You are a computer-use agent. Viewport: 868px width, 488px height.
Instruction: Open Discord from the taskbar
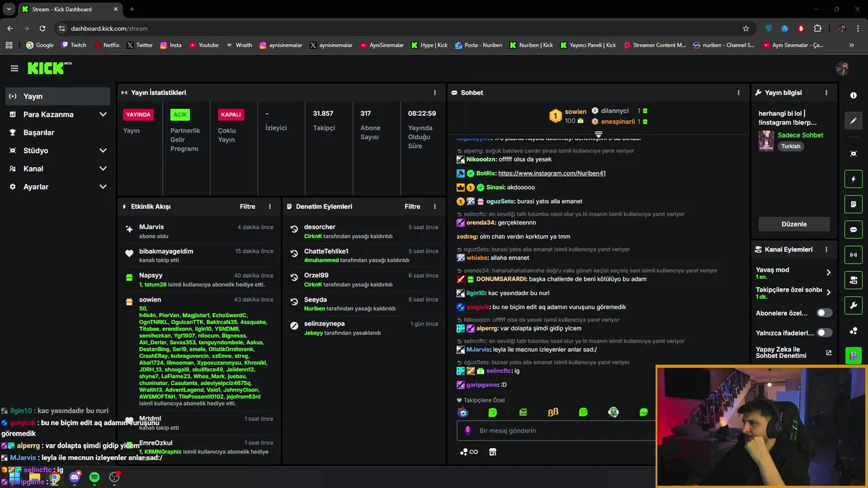(75, 477)
